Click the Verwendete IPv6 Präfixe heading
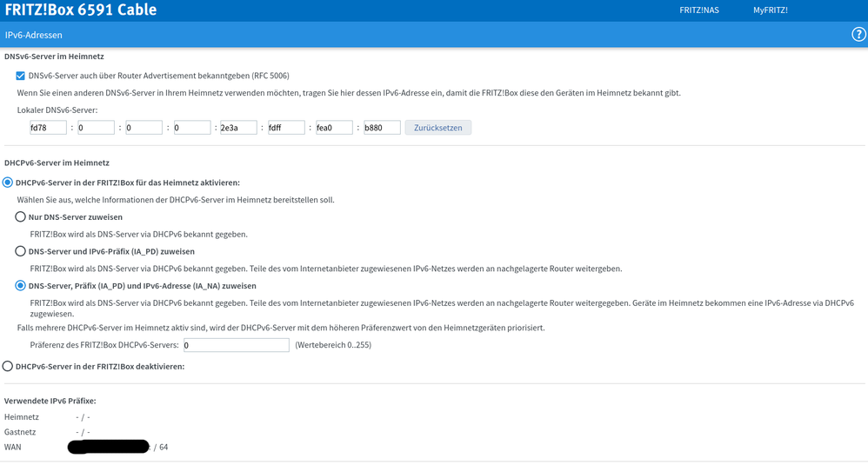 [x=50, y=401]
